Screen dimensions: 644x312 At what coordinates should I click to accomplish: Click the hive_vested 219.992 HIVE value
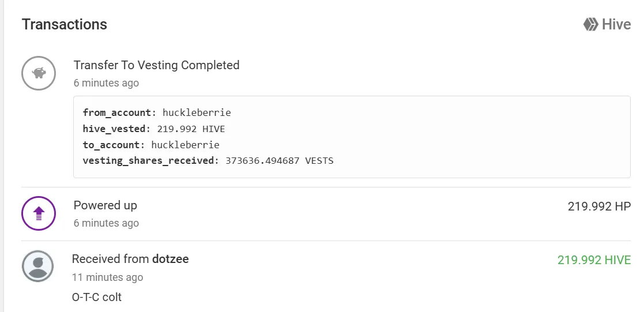tap(191, 129)
